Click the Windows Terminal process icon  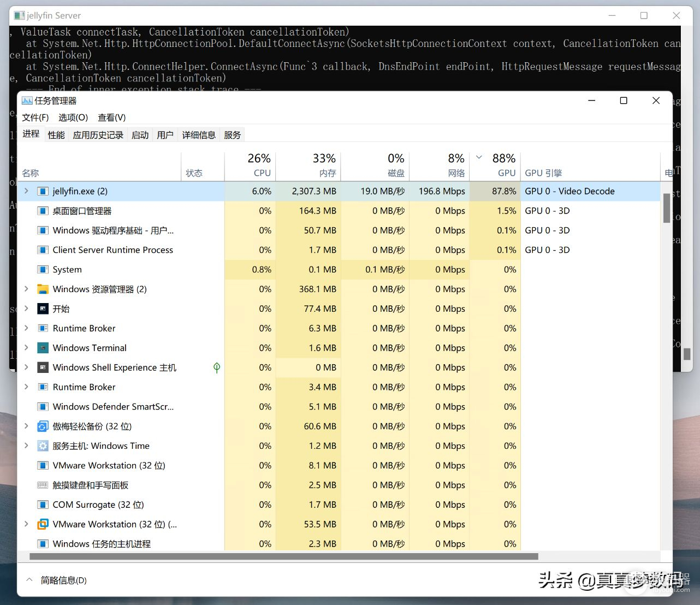click(43, 348)
